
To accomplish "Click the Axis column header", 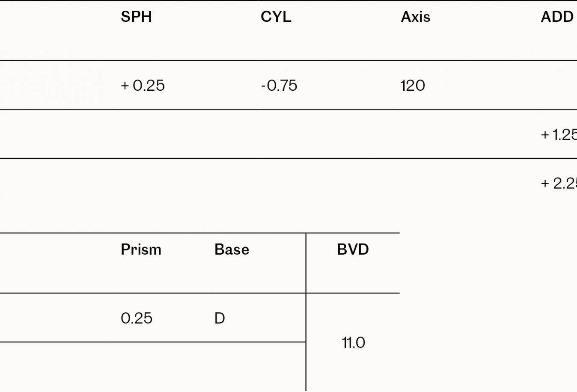I will (416, 17).
